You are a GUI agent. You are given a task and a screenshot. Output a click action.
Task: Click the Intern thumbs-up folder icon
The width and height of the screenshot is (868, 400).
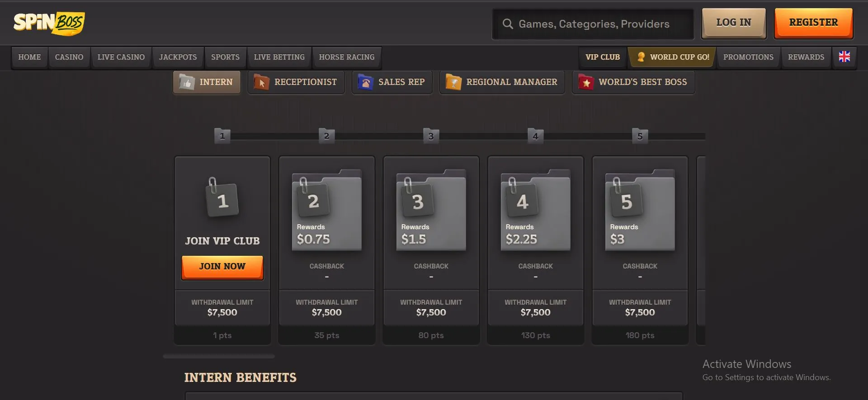[x=187, y=82]
